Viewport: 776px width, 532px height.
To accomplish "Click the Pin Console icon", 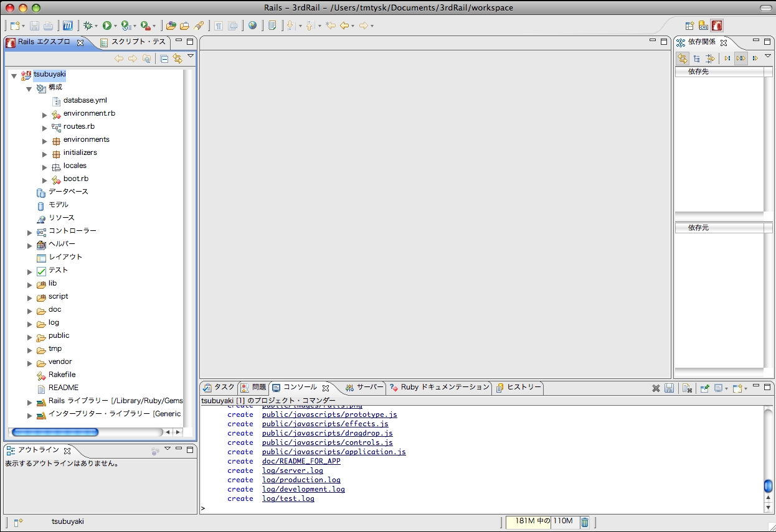I will (704, 388).
